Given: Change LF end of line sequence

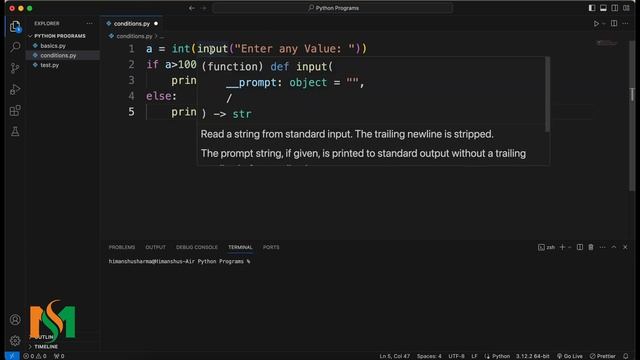Looking at the screenshot, I should [x=474, y=356].
